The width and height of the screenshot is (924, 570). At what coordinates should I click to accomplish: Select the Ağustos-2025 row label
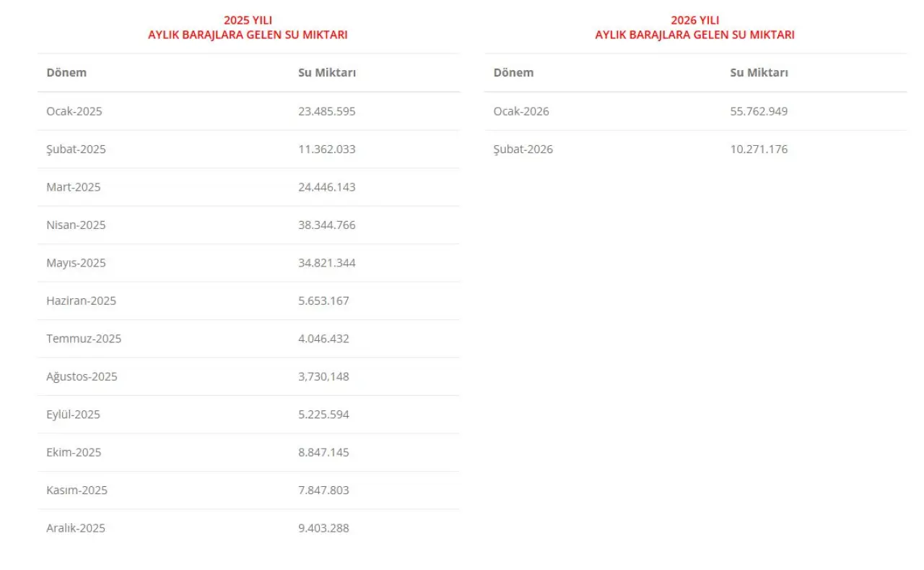coord(82,376)
